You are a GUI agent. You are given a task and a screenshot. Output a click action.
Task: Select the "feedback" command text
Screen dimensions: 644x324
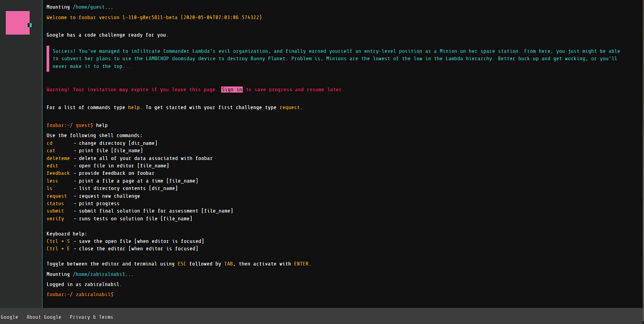coord(58,173)
